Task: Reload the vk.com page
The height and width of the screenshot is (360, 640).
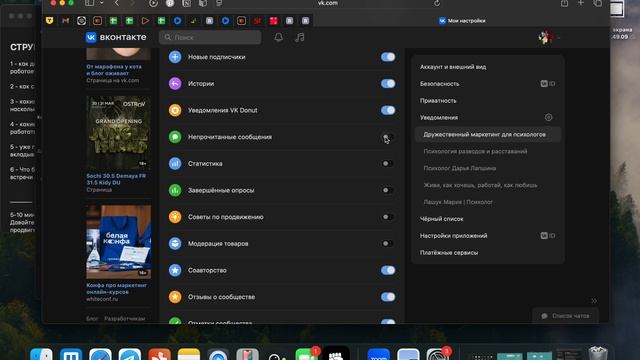Action: [437, 3]
